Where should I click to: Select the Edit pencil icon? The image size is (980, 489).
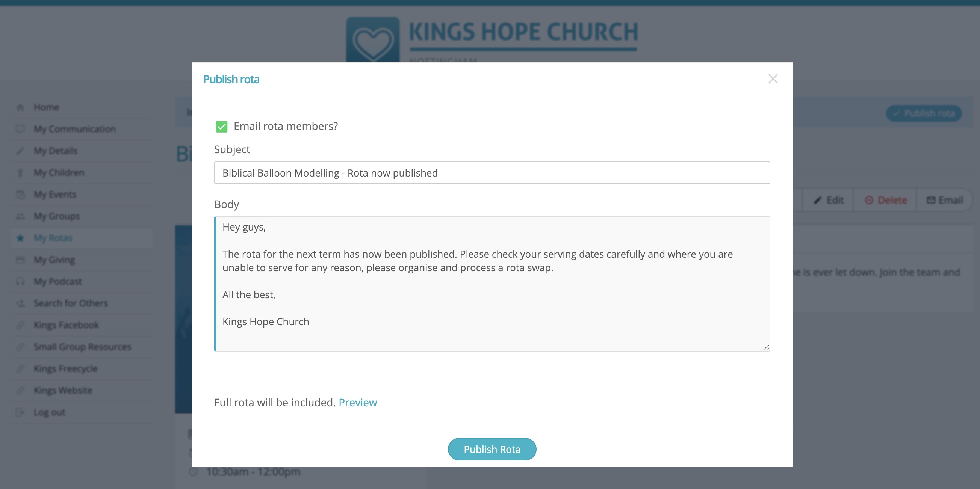tap(818, 200)
